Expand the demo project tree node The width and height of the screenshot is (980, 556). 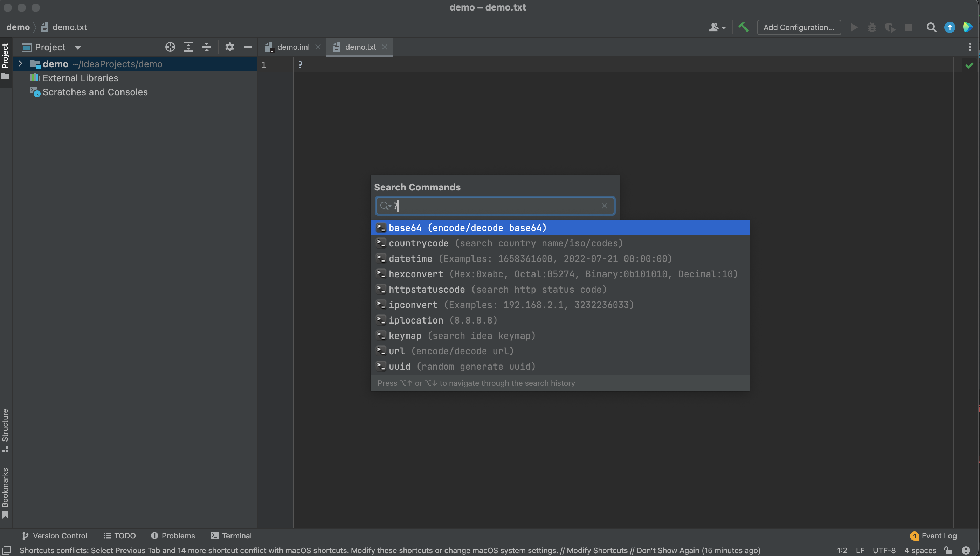click(x=20, y=64)
